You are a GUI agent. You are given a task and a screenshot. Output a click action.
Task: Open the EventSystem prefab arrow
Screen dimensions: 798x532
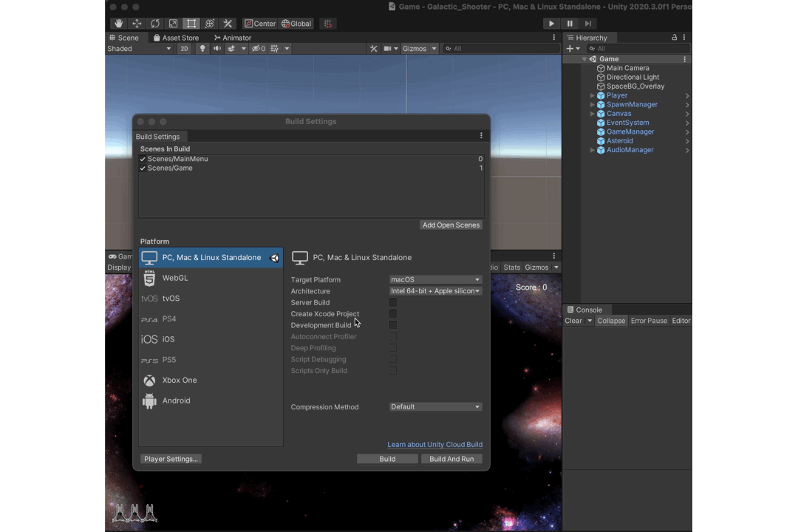coord(687,123)
